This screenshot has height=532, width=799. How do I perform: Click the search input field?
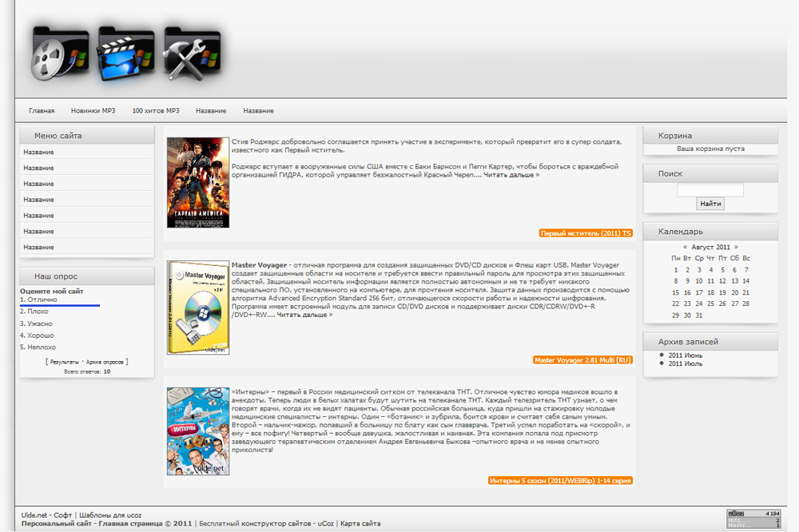click(x=710, y=190)
